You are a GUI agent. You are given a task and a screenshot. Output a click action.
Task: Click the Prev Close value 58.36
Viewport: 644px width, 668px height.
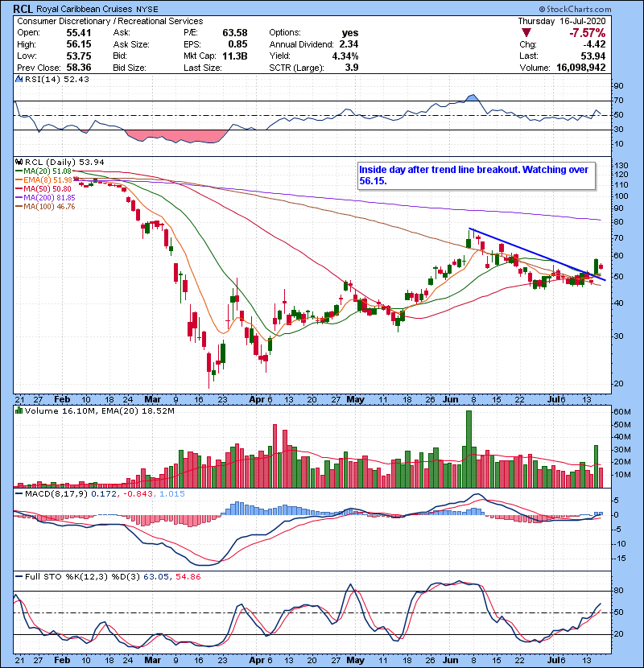tap(79, 68)
